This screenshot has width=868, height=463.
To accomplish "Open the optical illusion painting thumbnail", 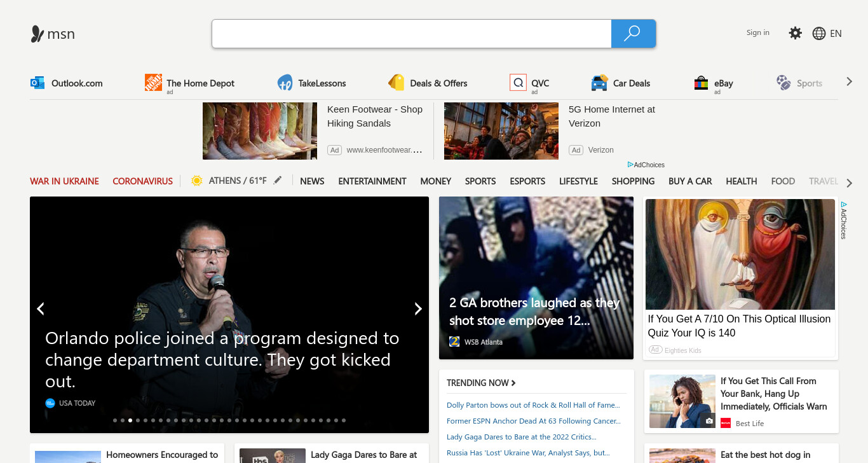I will coord(740,254).
